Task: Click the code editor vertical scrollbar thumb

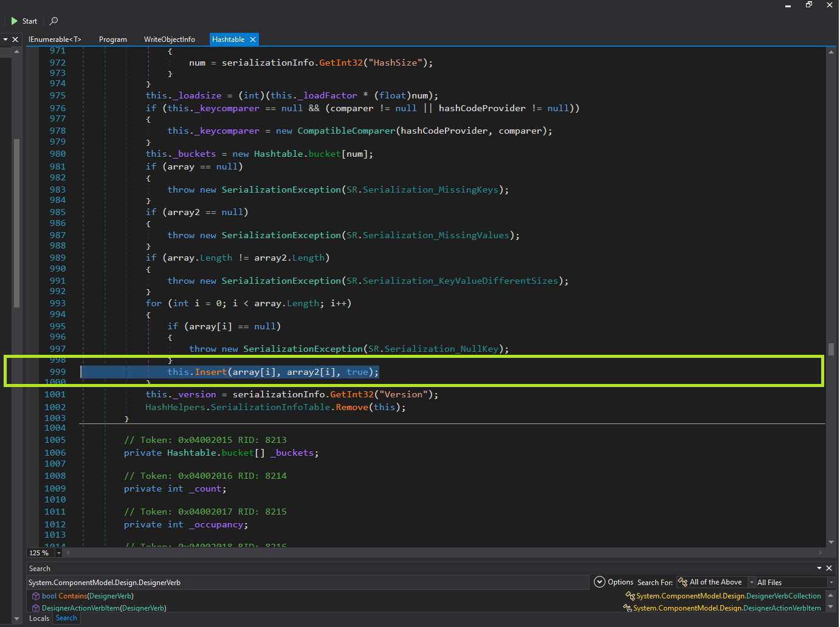Action: pyautogui.click(x=831, y=349)
